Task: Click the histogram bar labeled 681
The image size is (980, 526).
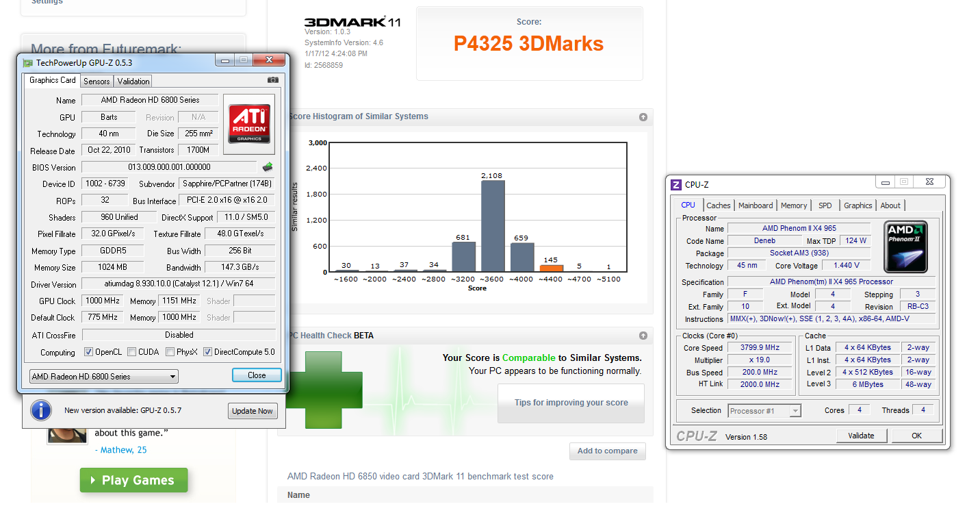Action: [463, 258]
